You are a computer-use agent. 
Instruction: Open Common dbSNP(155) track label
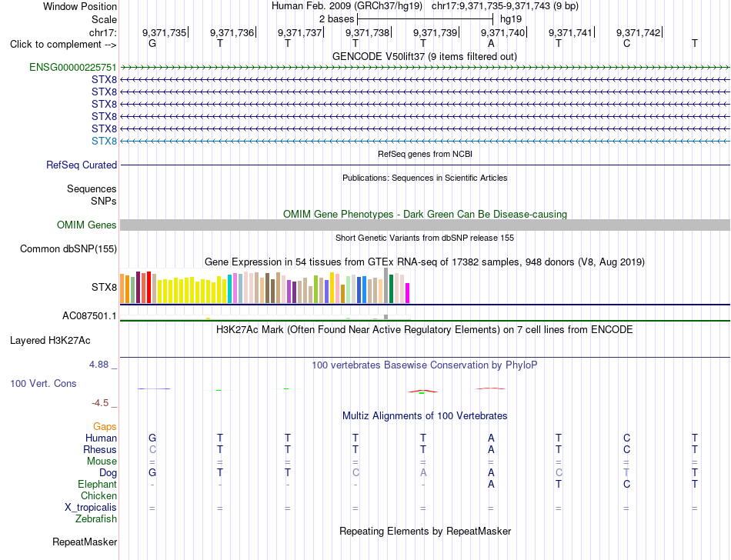pyautogui.click(x=68, y=248)
